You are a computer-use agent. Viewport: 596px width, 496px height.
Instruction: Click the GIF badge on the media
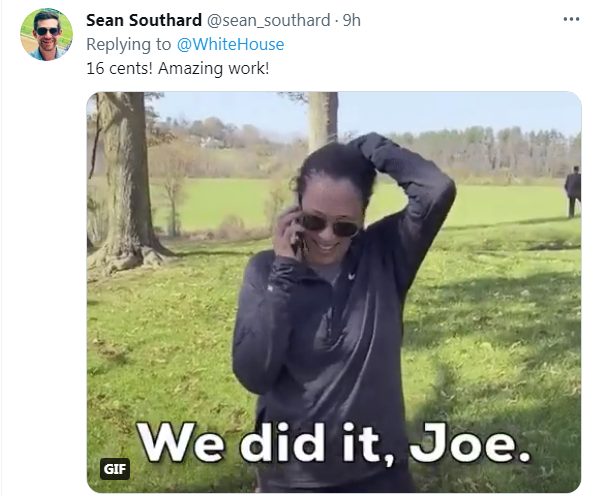pyautogui.click(x=114, y=469)
